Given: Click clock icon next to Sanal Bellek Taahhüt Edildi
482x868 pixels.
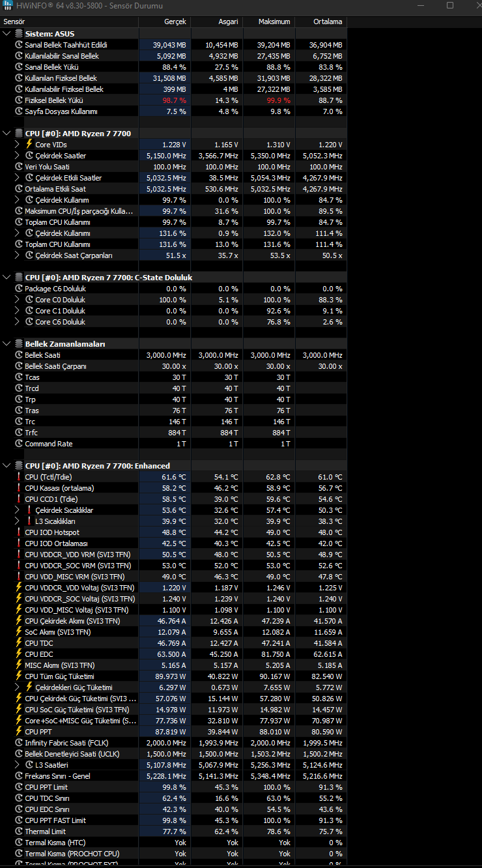Looking at the screenshot, I should pyautogui.click(x=18, y=45).
